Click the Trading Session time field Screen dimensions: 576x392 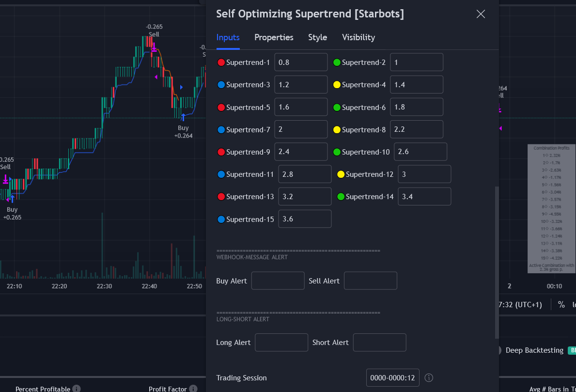[393, 378]
